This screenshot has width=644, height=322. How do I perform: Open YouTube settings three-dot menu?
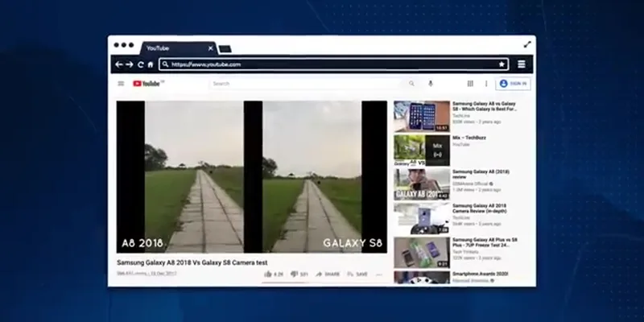[x=486, y=84]
